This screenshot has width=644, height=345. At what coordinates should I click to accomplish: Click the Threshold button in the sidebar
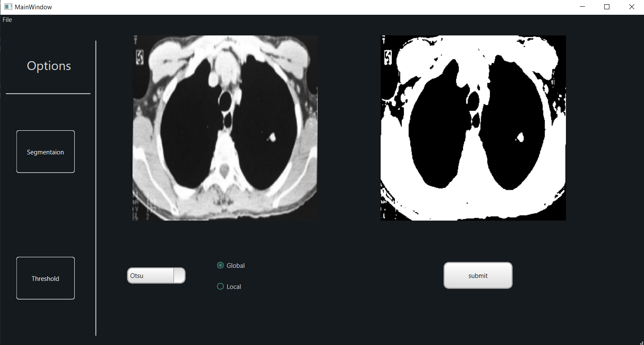(45, 278)
